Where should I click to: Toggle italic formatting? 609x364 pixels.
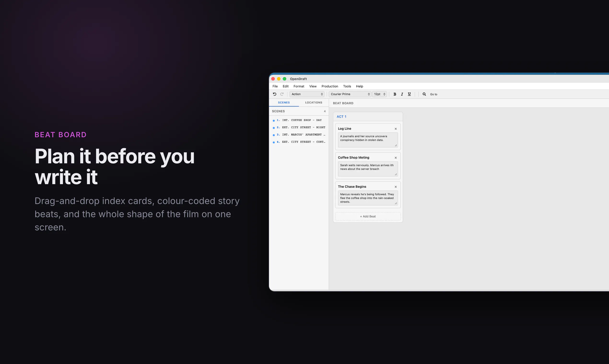(x=402, y=94)
